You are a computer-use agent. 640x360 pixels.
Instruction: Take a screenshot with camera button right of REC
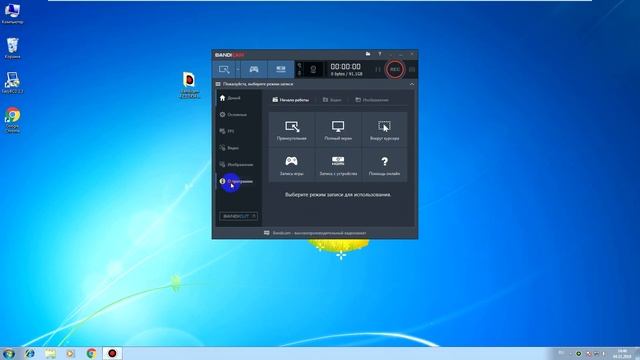tap(411, 69)
